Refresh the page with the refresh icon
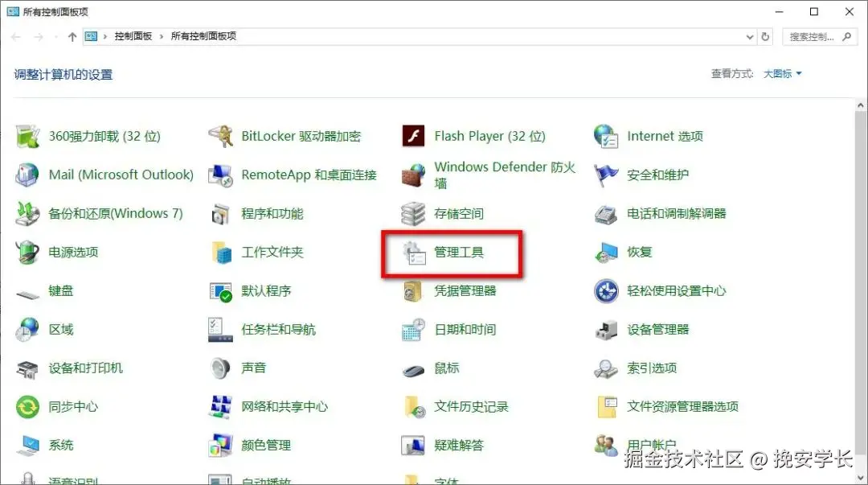 (x=764, y=36)
